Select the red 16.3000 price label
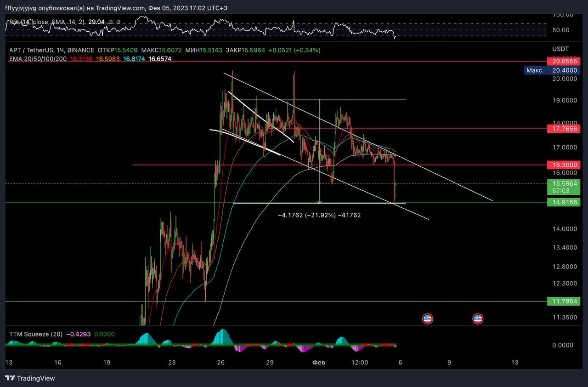Image resolution: width=588 pixels, height=387 pixels. pos(564,165)
